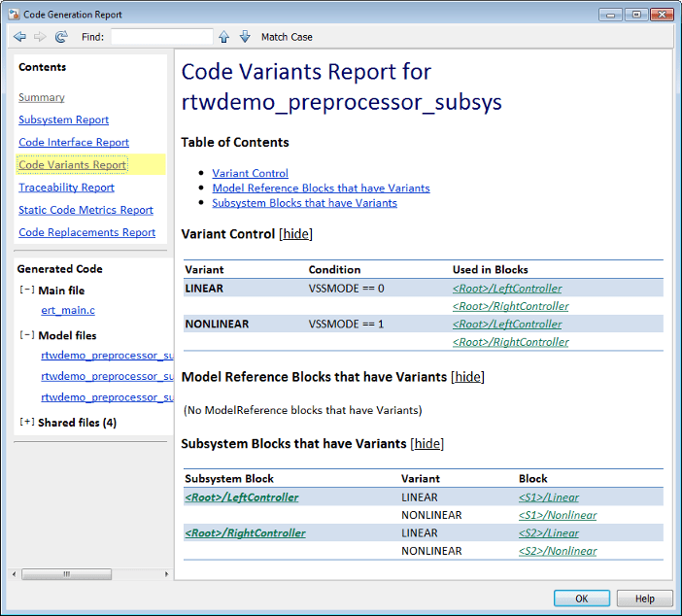Click the Forward navigation arrow
Image resolution: width=682 pixels, height=616 pixels.
40,37
